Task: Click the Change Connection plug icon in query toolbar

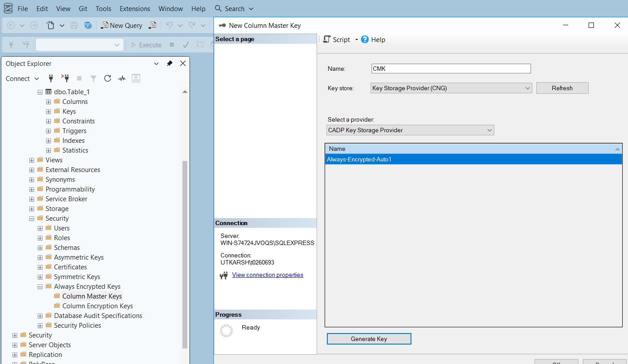Action: tap(25, 45)
